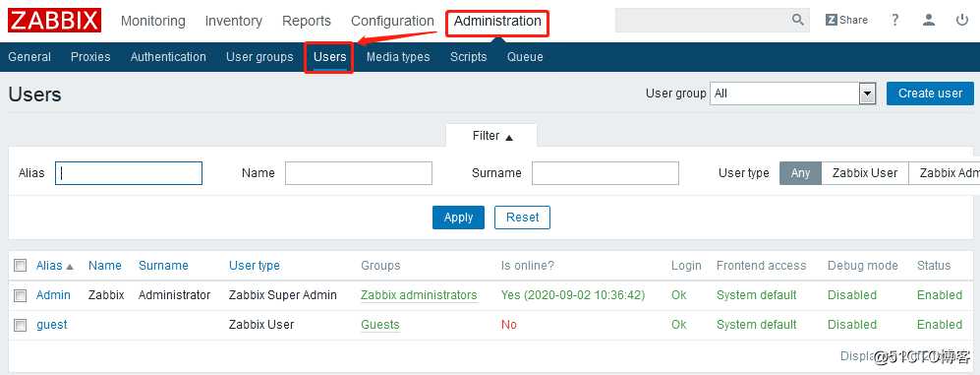Click the 'Zabbix Super Admin' user type cell
Screen dimensions: 980x375
tap(283, 295)
